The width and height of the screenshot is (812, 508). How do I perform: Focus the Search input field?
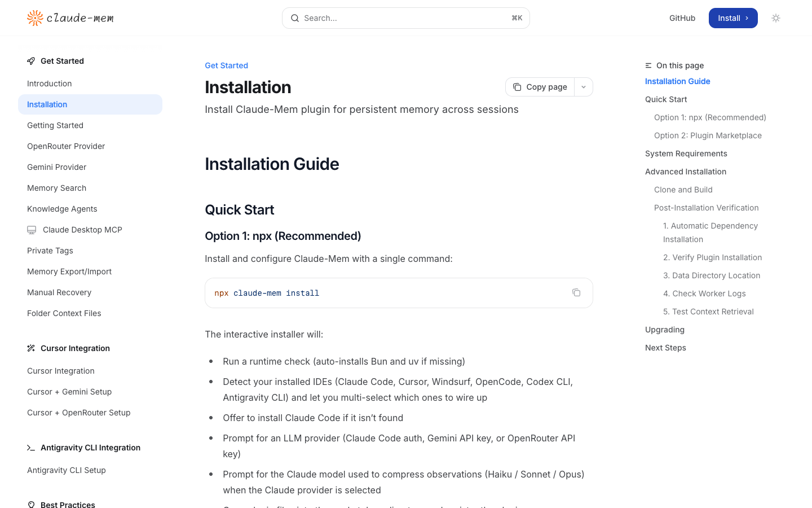point(406,18)
